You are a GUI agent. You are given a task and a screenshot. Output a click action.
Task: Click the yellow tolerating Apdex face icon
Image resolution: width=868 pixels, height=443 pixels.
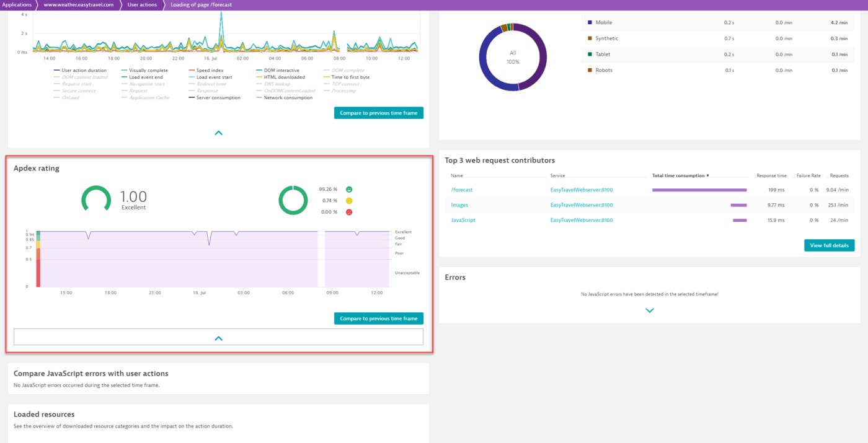click(348, 200)
